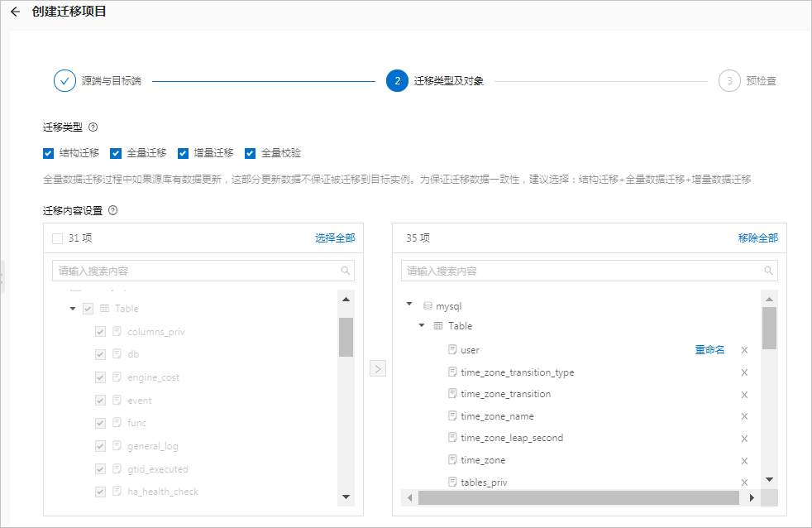
Task: Disable the 全量迁移 checkbox
Action: [x=116, y=153]
